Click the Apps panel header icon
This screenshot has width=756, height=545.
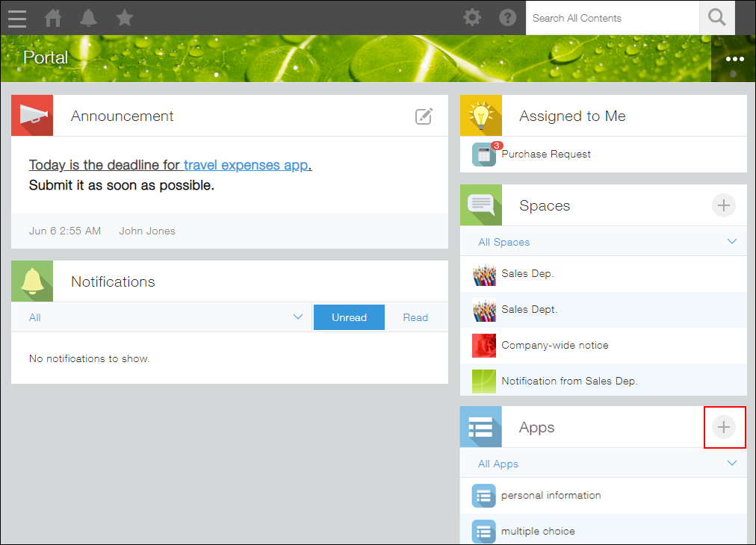pos(481,426)
